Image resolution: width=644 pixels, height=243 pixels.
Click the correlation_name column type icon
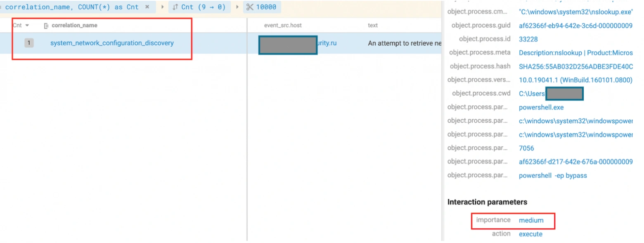point(46,26)
